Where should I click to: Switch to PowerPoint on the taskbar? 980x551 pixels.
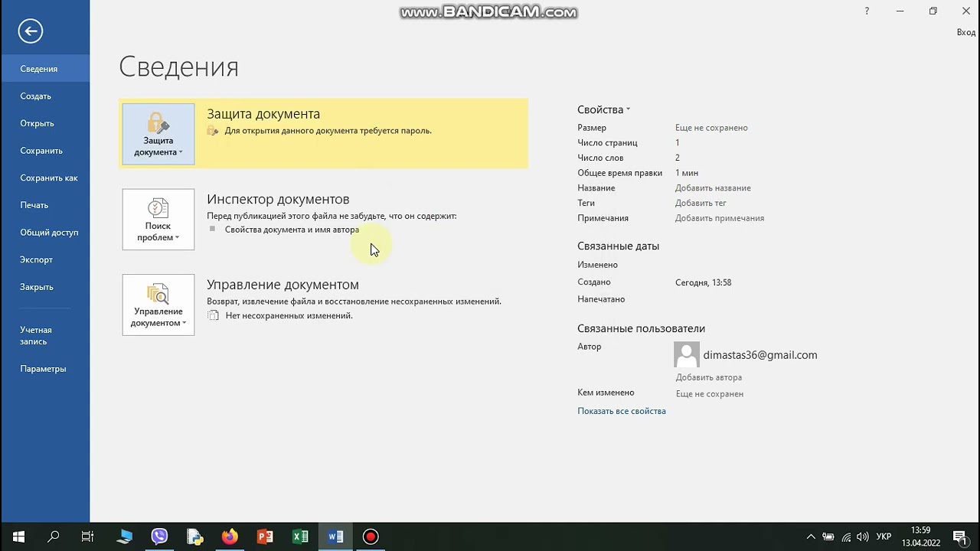point(265,536)
